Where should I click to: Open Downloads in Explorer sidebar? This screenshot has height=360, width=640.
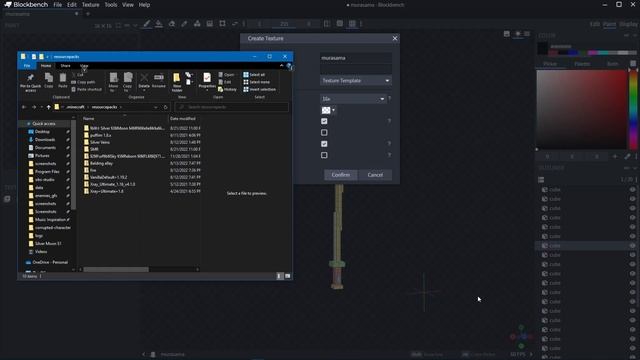coord(45,140)
